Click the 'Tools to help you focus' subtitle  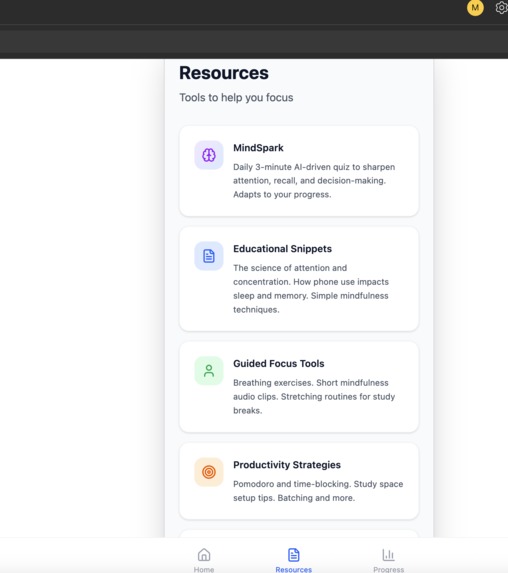[236, 98]
